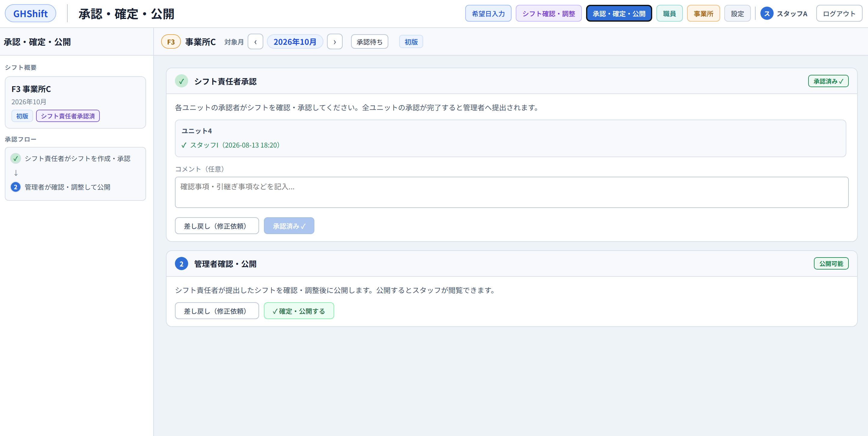This screenshot has height=436, width=868.
Task: Go to next month arrow
Action: [335, 42]
